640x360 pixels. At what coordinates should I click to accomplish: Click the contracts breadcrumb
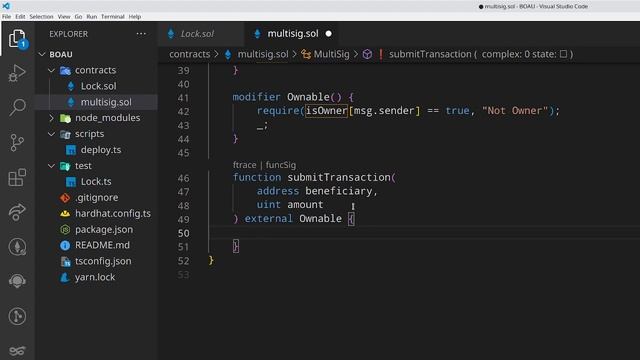189,54
